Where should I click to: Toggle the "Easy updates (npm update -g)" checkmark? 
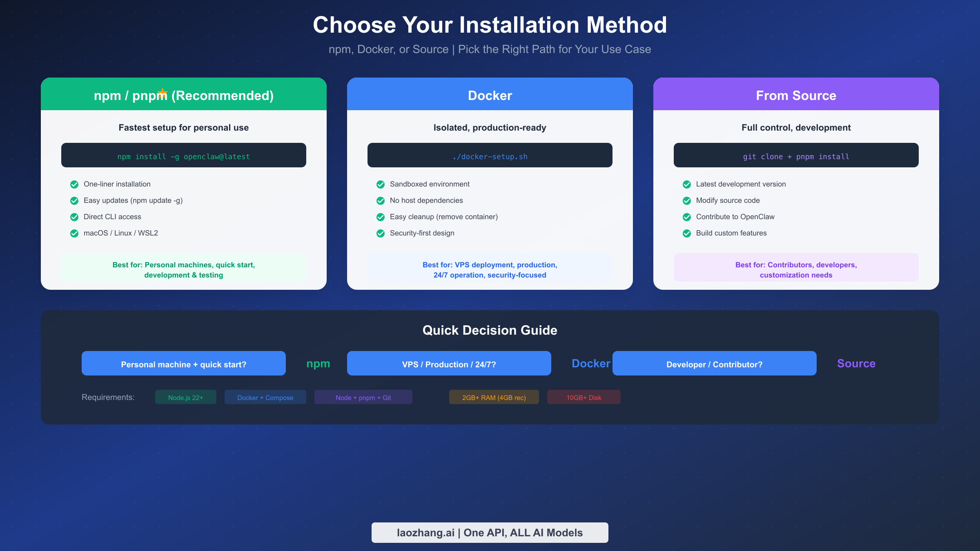coord(74,200)
